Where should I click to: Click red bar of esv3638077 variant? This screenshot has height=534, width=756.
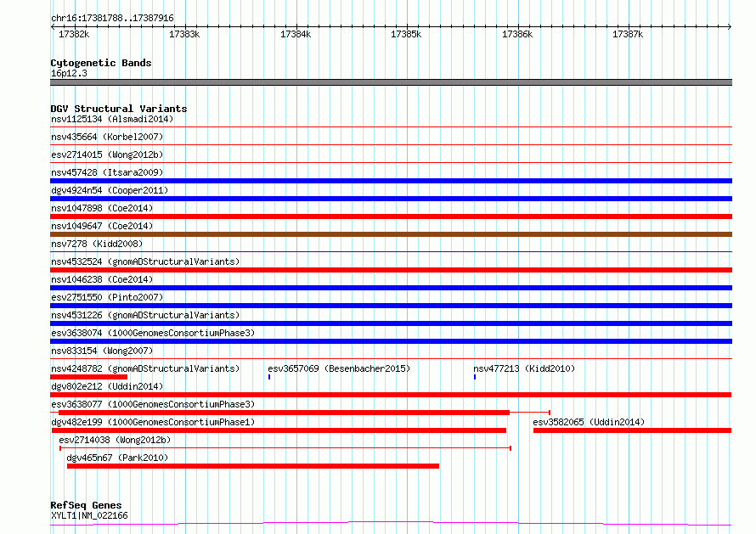pos(284,413)
